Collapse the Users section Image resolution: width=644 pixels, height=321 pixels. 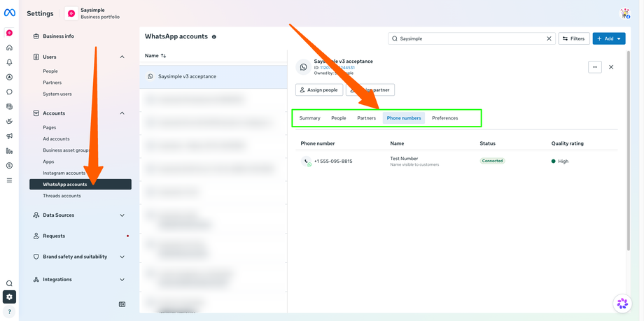pyautogui.click(x=122, y=57)
